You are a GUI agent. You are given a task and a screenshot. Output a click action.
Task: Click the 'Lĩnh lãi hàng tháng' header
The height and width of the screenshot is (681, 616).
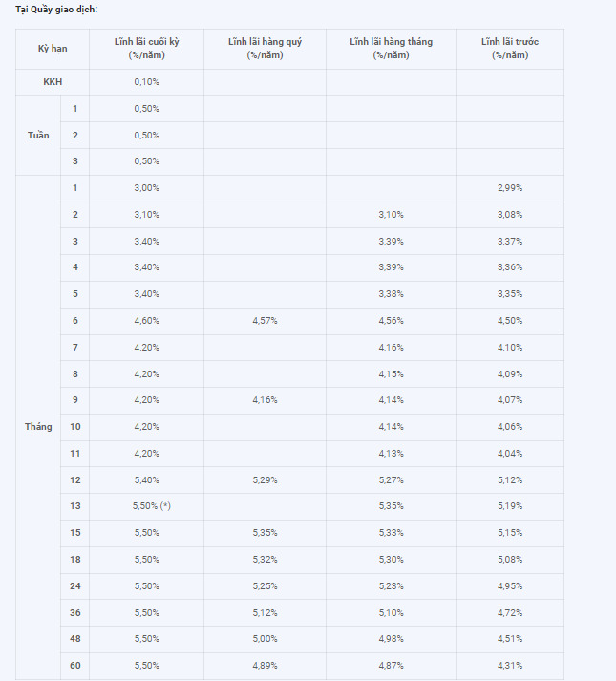tap(391, 48)
